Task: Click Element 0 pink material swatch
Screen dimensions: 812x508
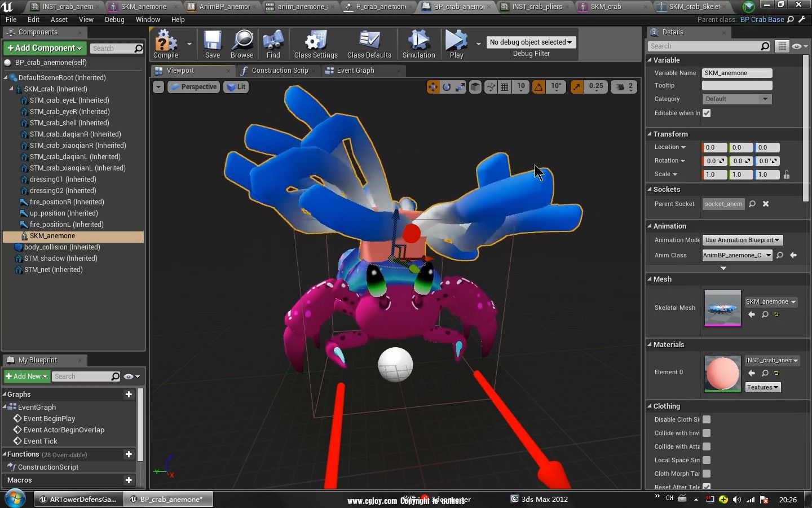Action: (722, 373)
